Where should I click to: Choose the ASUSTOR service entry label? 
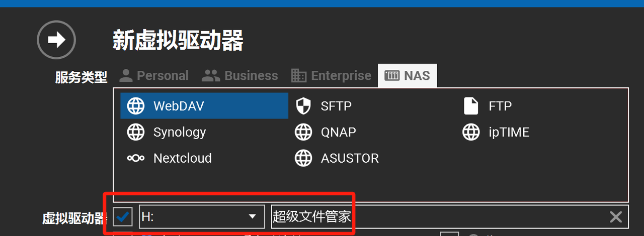coord(350,158)
